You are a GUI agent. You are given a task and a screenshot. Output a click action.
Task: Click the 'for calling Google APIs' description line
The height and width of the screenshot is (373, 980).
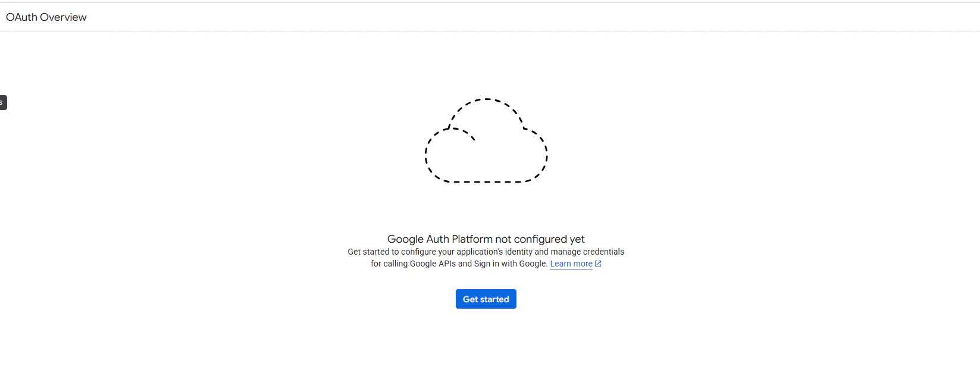click(x=459, y=264)
